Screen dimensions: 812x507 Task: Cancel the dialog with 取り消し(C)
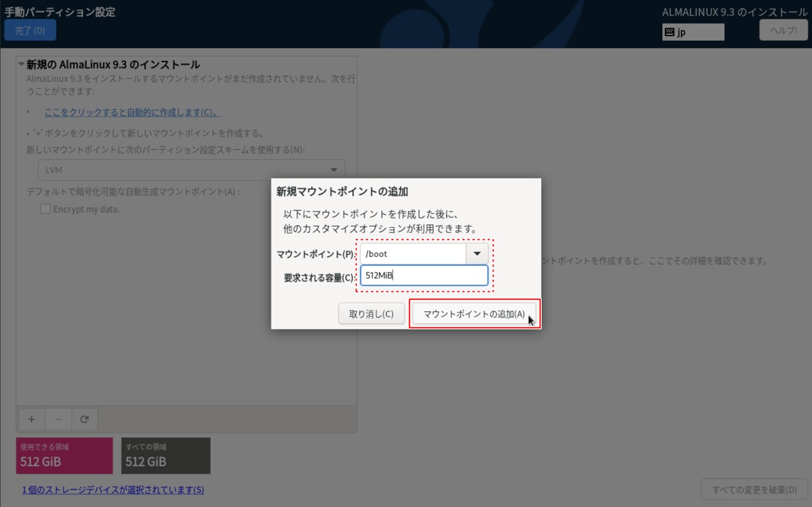(371, 313)
